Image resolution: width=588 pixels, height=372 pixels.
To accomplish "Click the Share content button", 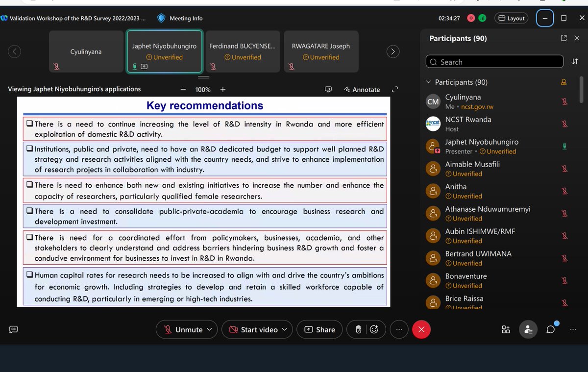I will (x=319, y=329).
